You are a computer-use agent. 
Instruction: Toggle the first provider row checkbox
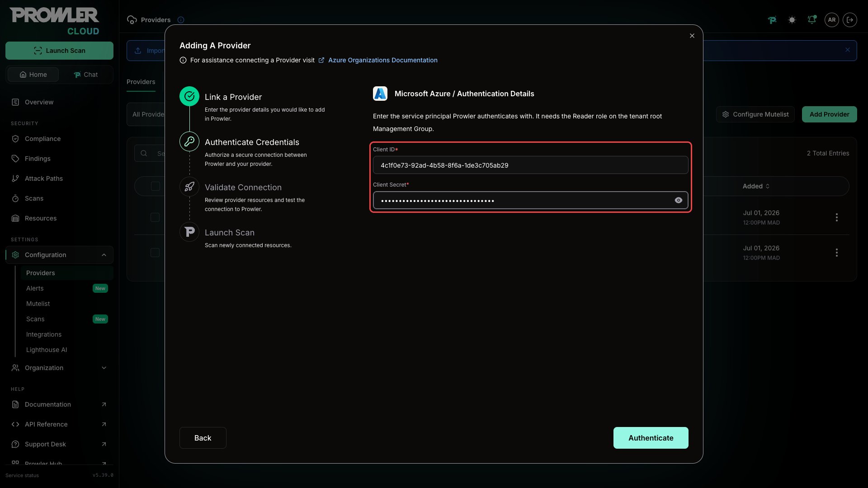(155, 217)
